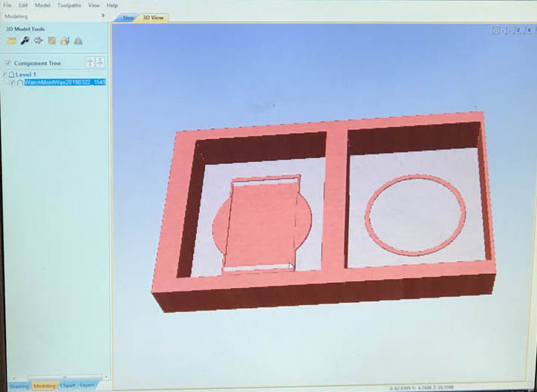Switch to the New 2D view tab
Image resolution: width=537 pixels, height=392 pixels.
coord(128,18)
